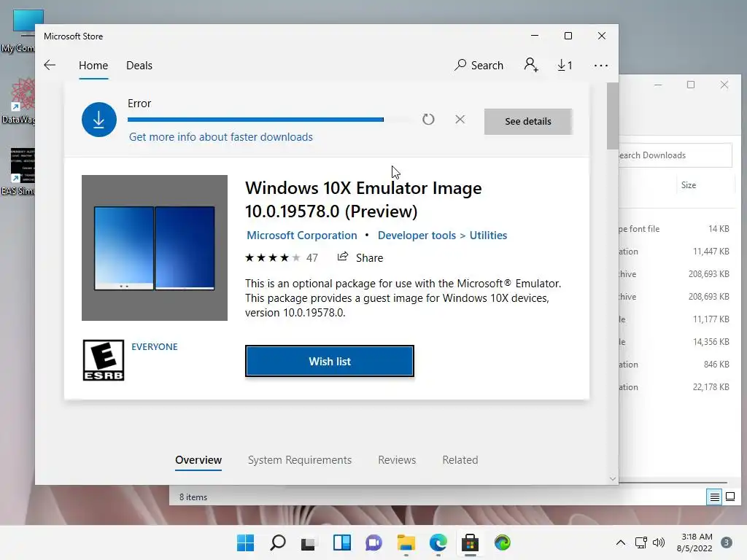Open notification center badge

(x=726, y=542)
